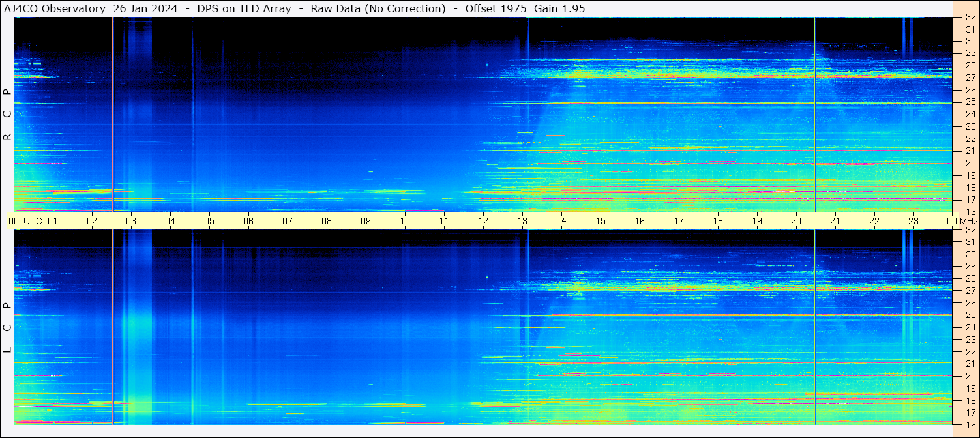Click the rotated 'R C P' panel label
This screenshot has width=980, height=438.
click(7, 114)
